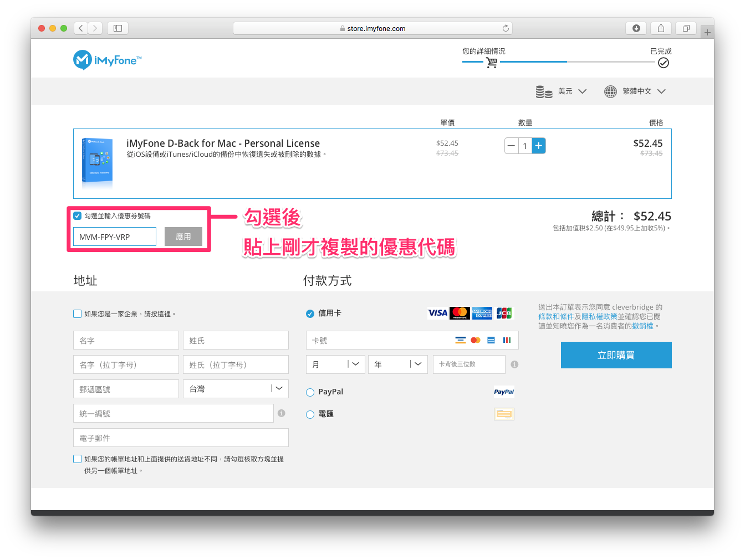
Task: Click the completed checkmark circle icon
Action: [x=663, y=63]
